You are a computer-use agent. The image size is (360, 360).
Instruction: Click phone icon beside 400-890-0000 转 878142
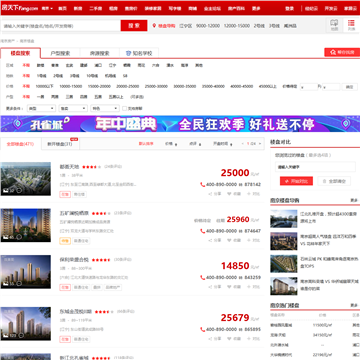click(x=202, y=184)
